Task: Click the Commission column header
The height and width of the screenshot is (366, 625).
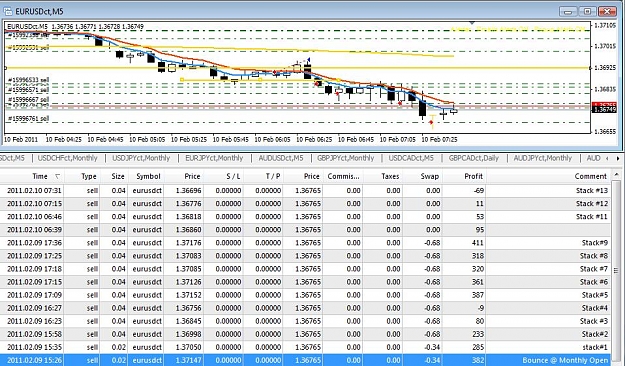Action: coord(343,176)
